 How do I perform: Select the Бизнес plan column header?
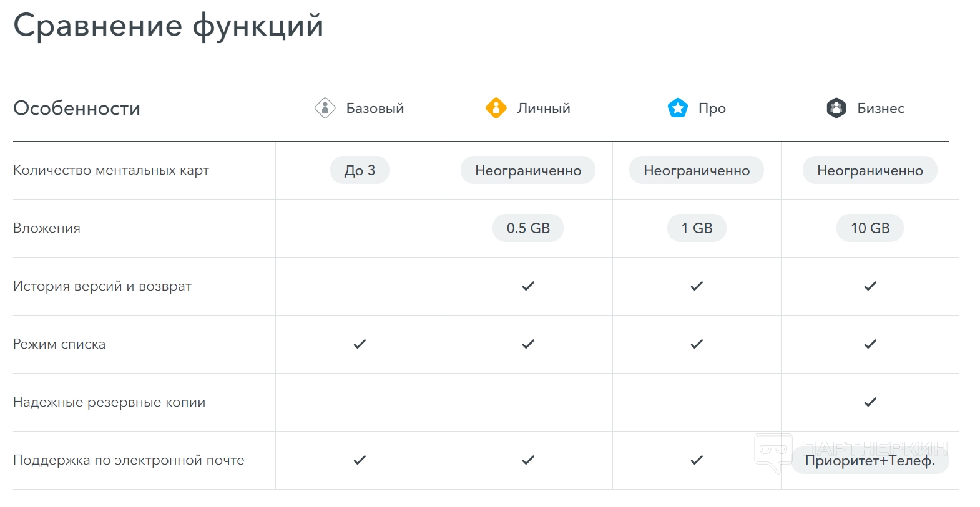point(880,109)
